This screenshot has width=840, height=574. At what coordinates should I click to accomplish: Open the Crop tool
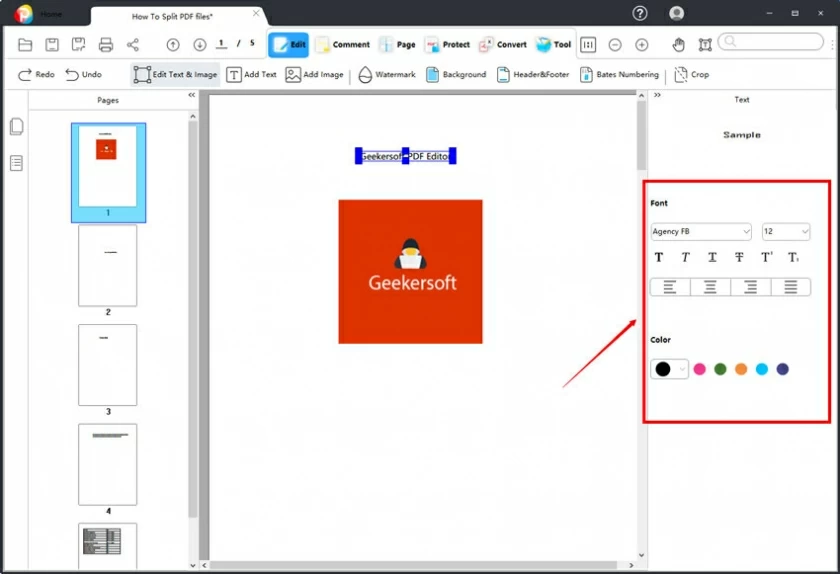coord(691,75)
